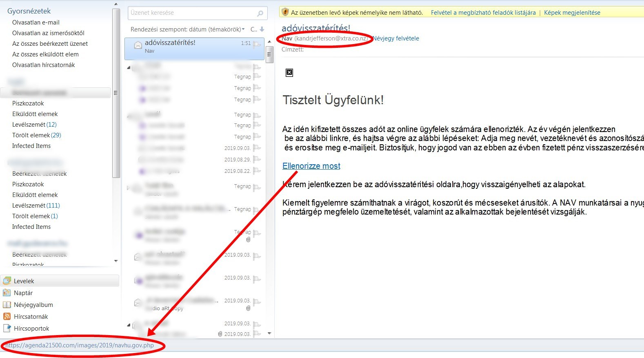This screenshot has height=358, width=644.
Task: Open the Rendezési szempont sort dropdown
Action: click(x=188, y=29)
